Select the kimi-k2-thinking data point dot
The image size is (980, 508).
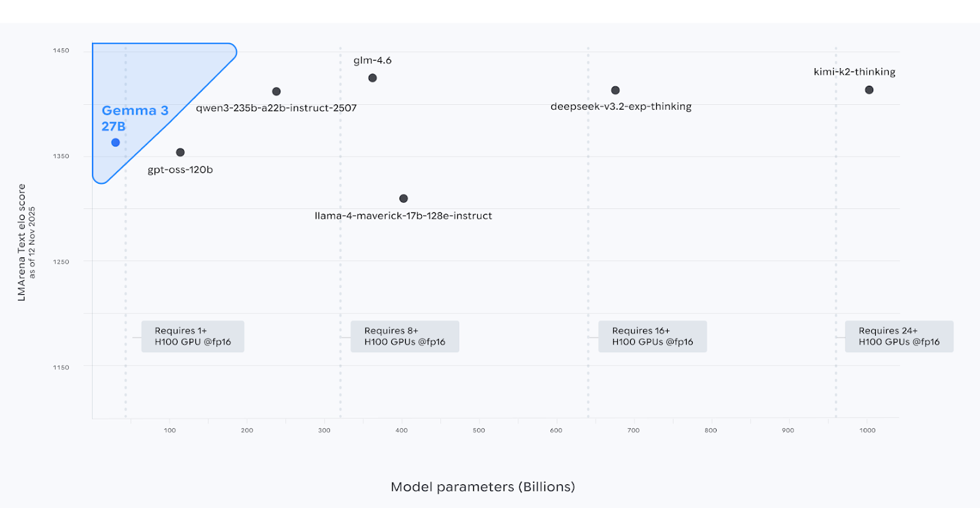click(x=869, y=90)
